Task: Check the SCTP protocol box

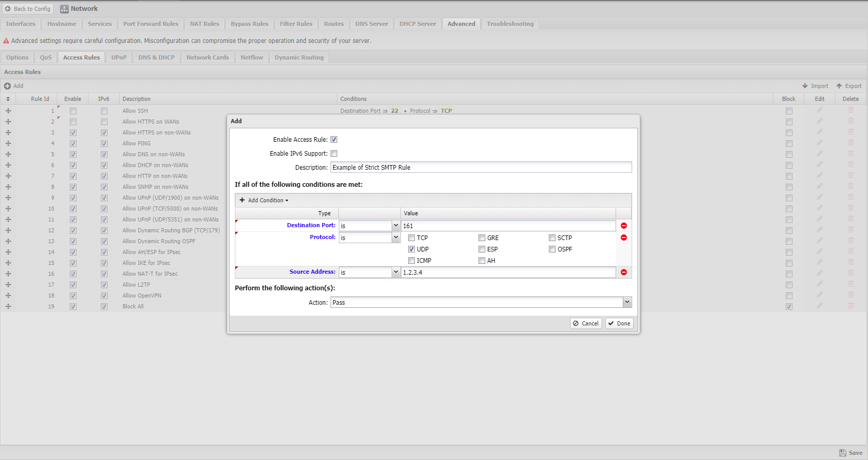Action: click(x=552, y=238)
